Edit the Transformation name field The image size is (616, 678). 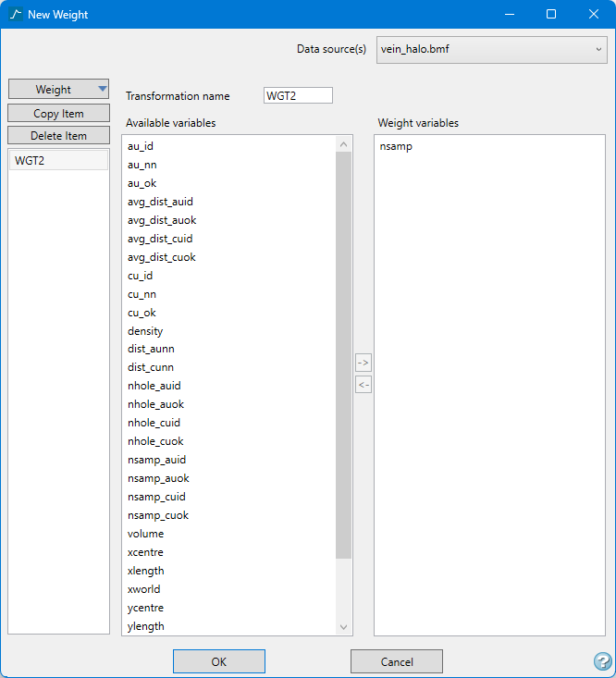click(x=297, y=95)
